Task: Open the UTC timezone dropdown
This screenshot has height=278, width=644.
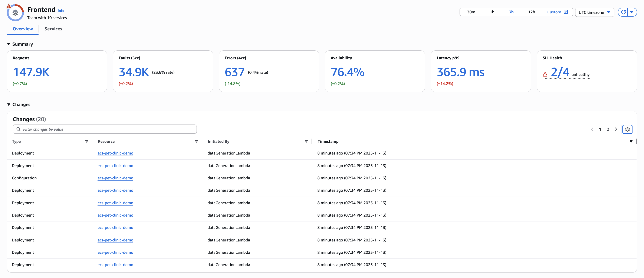Action: [595, 12]
